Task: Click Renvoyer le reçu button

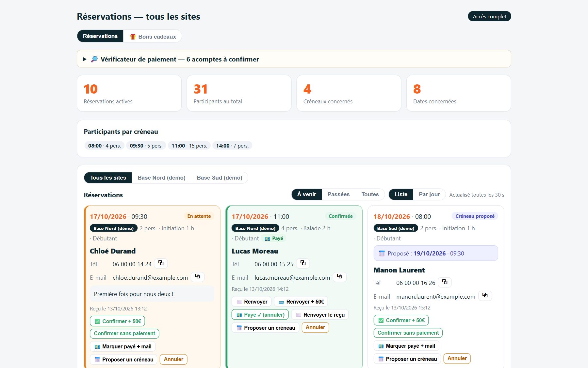Action: [x=320, y=315]
